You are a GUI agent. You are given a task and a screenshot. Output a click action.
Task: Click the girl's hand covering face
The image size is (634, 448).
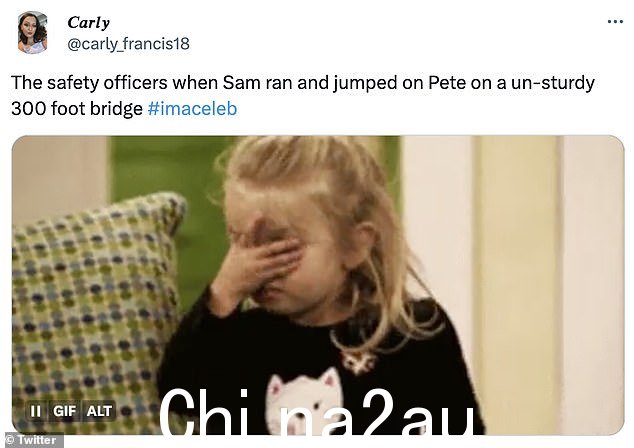click(259, 263)
